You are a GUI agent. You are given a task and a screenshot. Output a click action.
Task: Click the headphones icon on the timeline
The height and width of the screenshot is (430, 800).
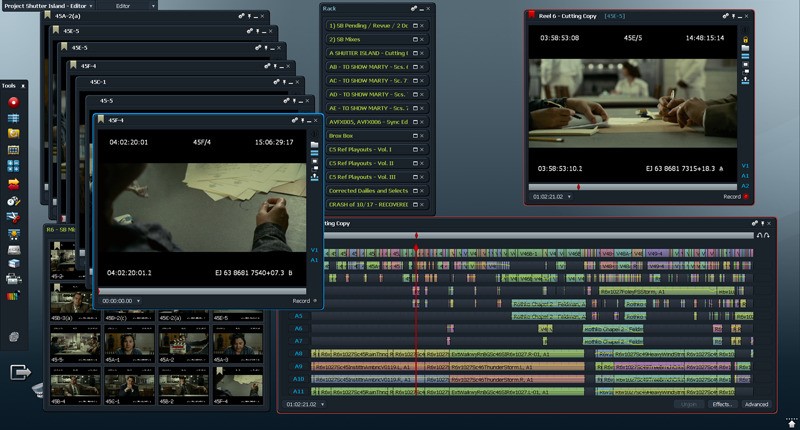click(764, 234)
